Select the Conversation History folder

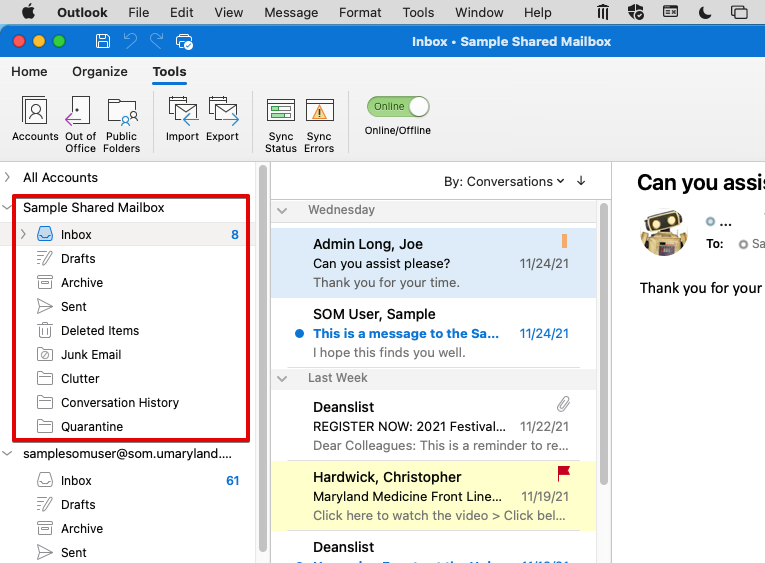[x=119, y=403]
